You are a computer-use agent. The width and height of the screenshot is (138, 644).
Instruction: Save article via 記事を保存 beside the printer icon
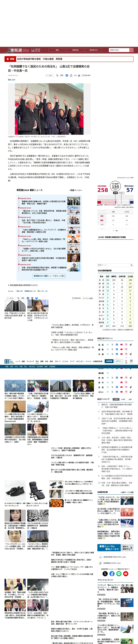[86, 75]
